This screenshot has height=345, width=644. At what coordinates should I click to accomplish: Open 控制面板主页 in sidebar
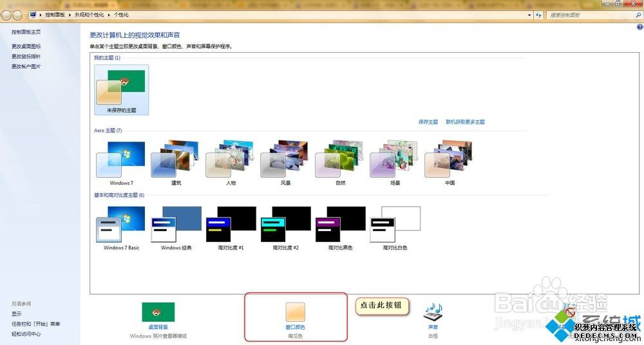click(x=26, y=32)
